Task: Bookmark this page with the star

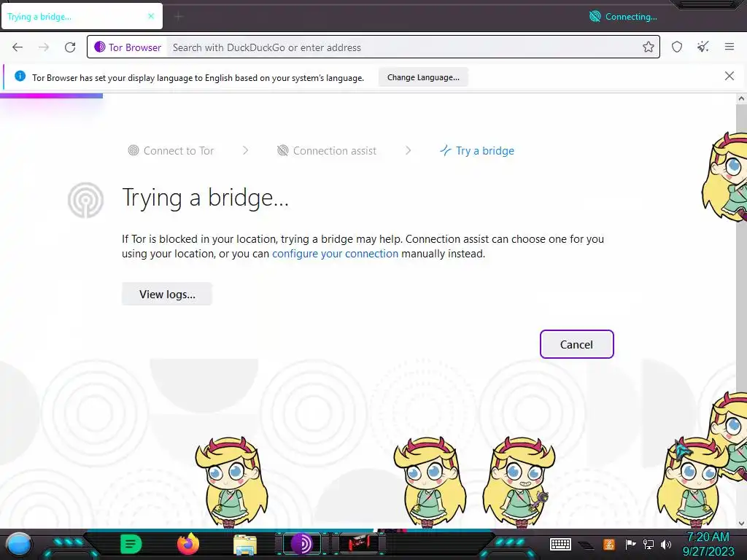Action: pos(648,47)
